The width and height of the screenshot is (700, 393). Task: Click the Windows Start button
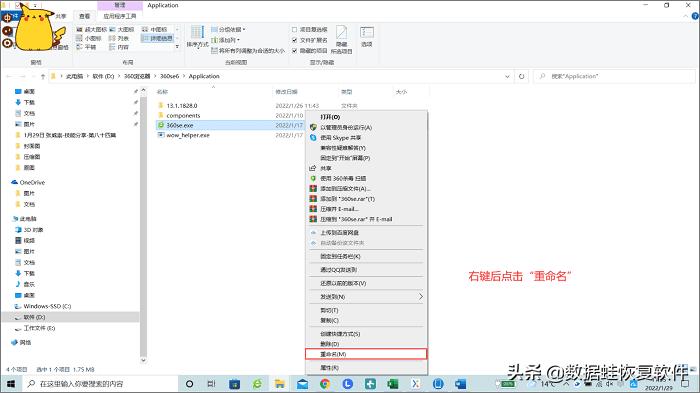(11, 384)
